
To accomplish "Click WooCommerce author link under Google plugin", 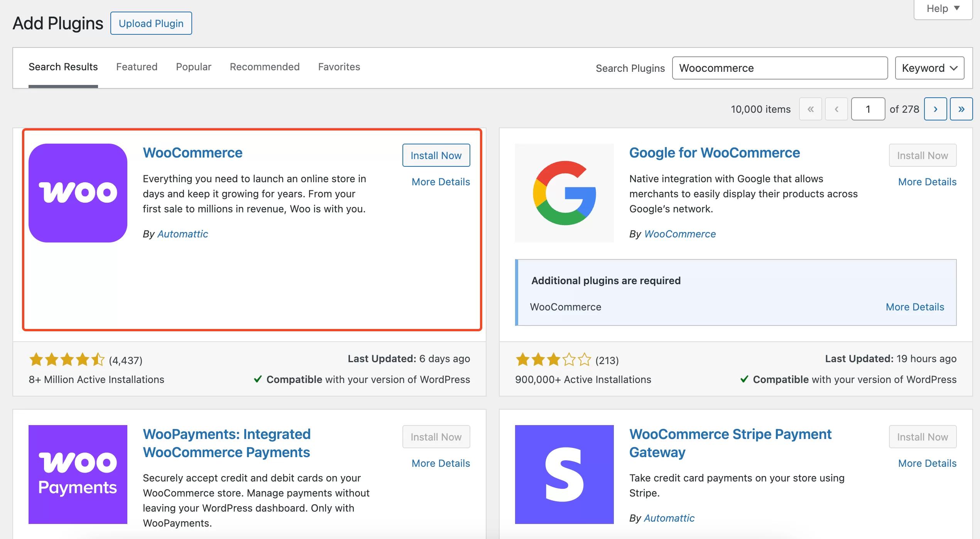I will click(x=680, y=234).
